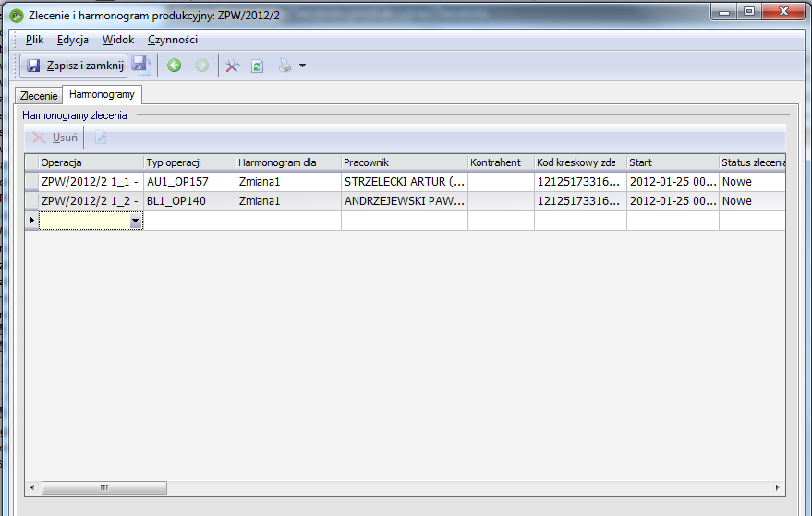Click the printer icon
This screenshot has height=516, width=812.
[x=285, y=66]
